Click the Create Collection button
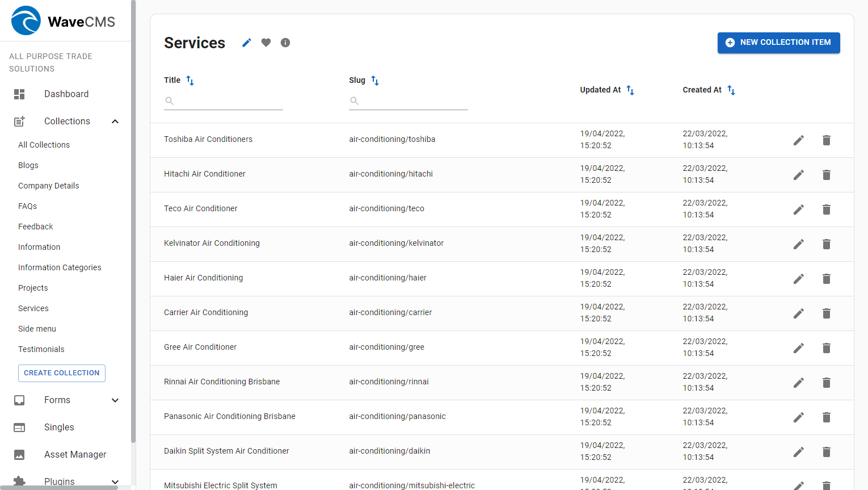The image size is (868, 490). point(62,373)
